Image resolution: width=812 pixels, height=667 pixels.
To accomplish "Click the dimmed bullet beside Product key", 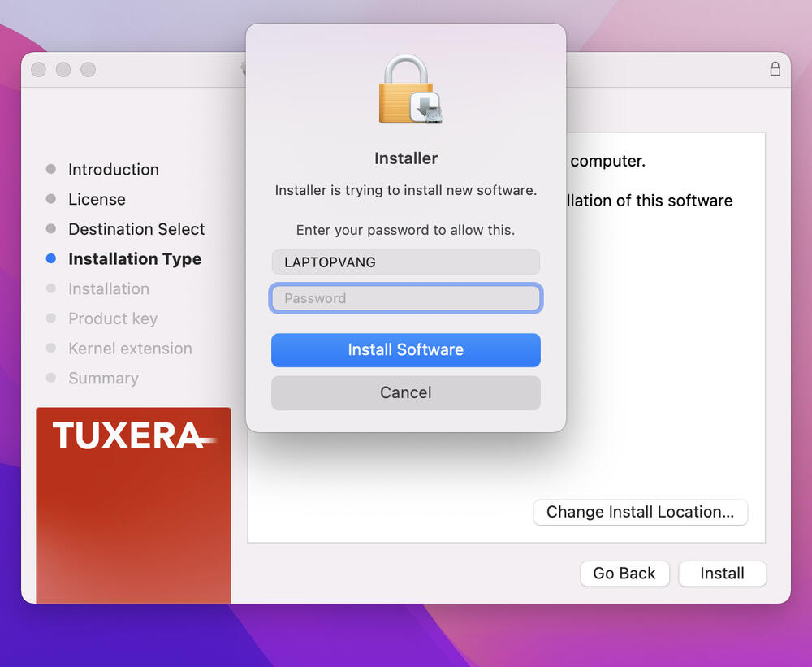I will [50, 318].
